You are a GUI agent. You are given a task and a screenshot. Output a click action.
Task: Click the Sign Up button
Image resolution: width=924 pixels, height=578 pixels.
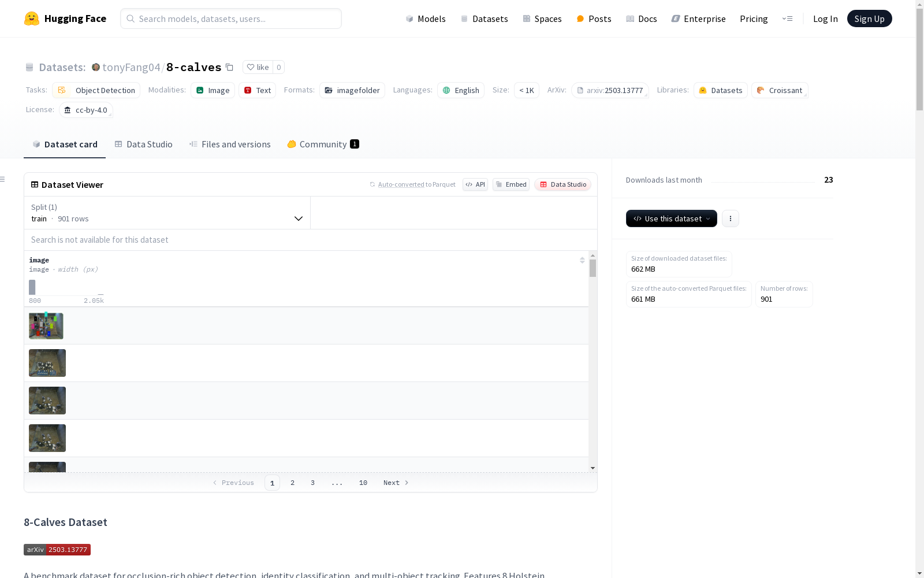coord(869,18)
